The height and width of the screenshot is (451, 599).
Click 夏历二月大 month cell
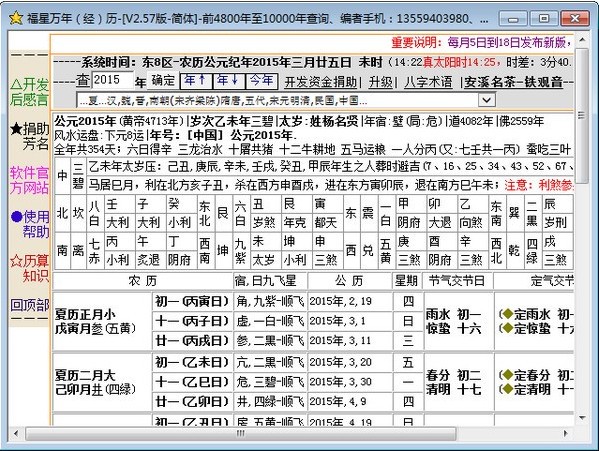pyautogui.click(x=102, y=382)
